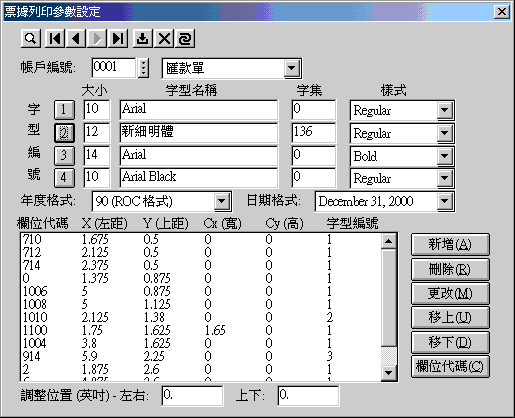Screen dimensions: 515x418
Task: Click the magnifier search icon
Action: (x=31, y=39)
